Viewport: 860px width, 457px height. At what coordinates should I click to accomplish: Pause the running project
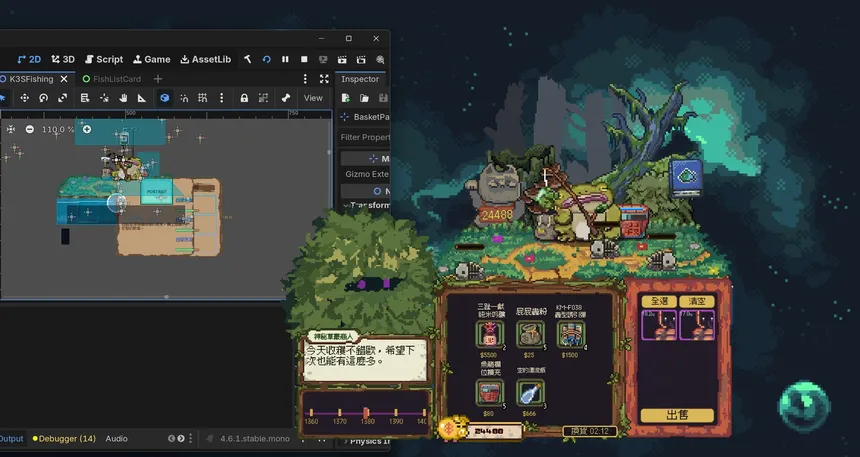(285, 59)
